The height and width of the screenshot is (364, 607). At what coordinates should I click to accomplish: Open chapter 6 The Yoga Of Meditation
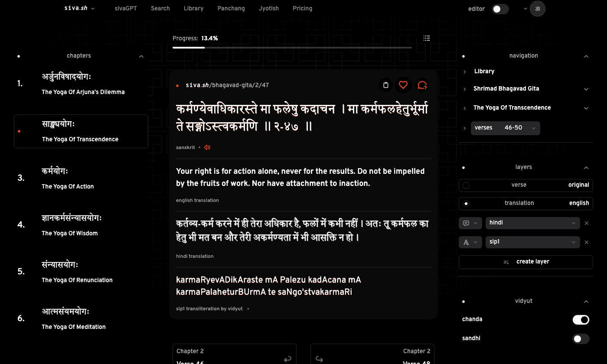click(x=81, y=318)
